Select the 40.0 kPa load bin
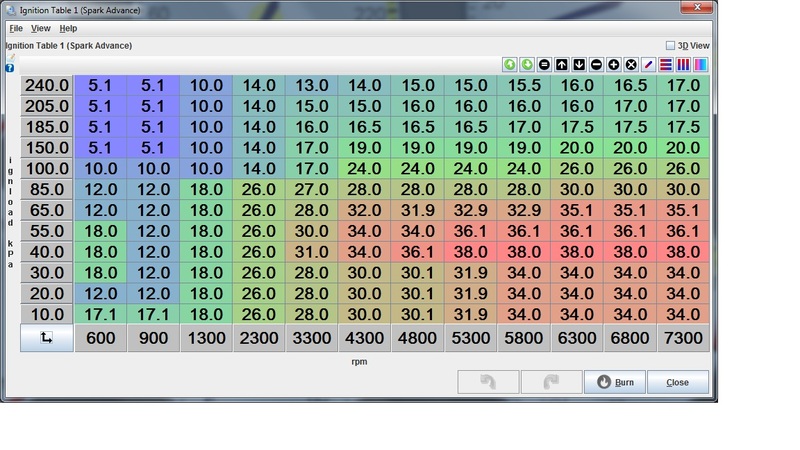800x450 pixels. pyautogui.click(x=46, y=252)
